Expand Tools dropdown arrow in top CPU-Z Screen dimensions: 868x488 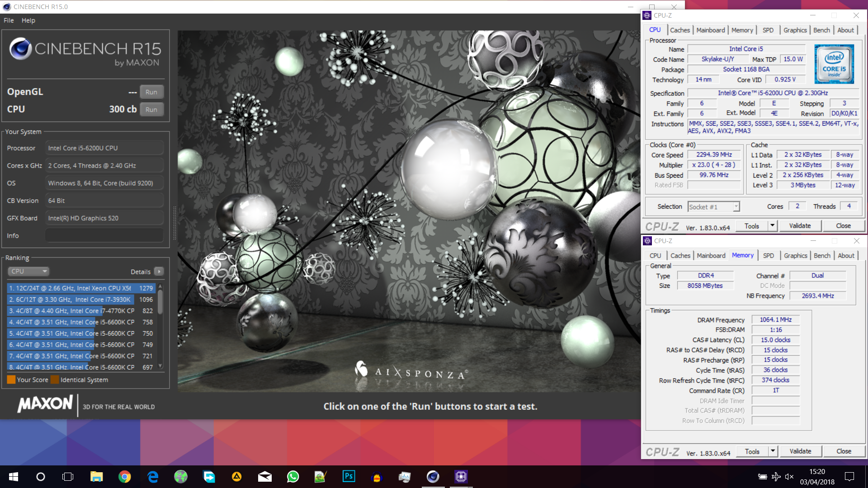click(772, 226)
